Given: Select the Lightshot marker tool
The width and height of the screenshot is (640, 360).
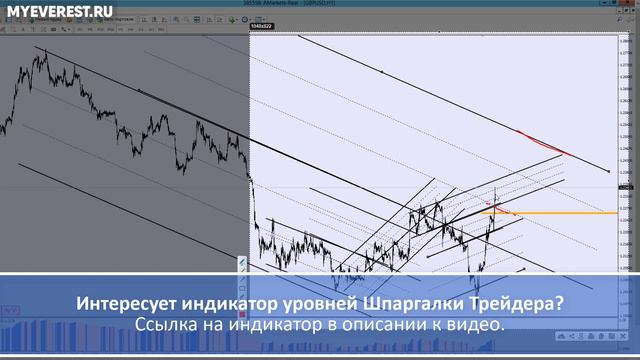Looking at the screenshot, I should pyautogui.click(x=242, y=297).
